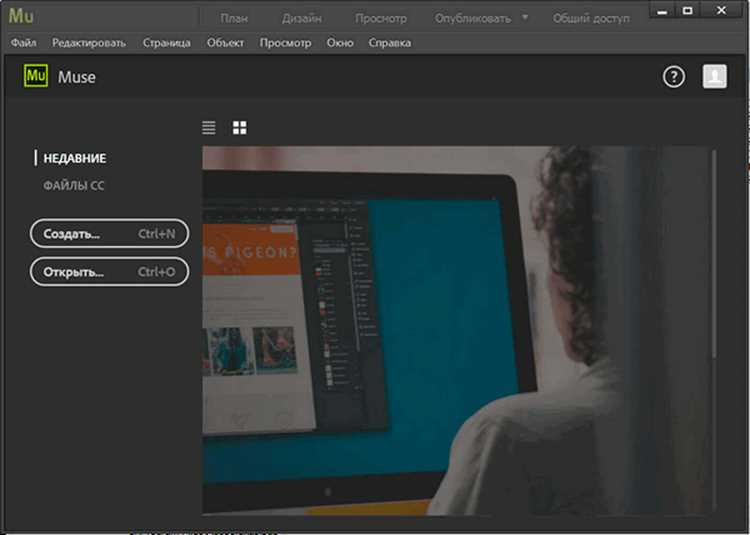Open the Объект menu
The image size is (750, 535).
[225, 43]
